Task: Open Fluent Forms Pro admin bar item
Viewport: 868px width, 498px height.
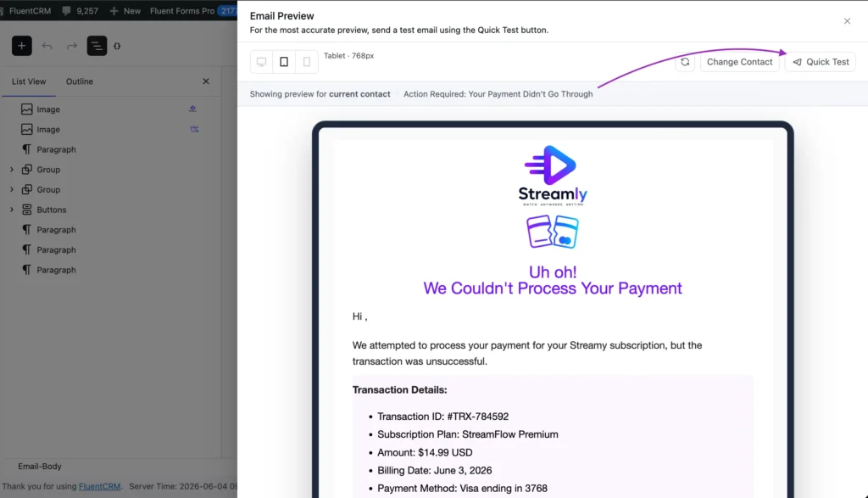Action: click(x=182, y=10)
